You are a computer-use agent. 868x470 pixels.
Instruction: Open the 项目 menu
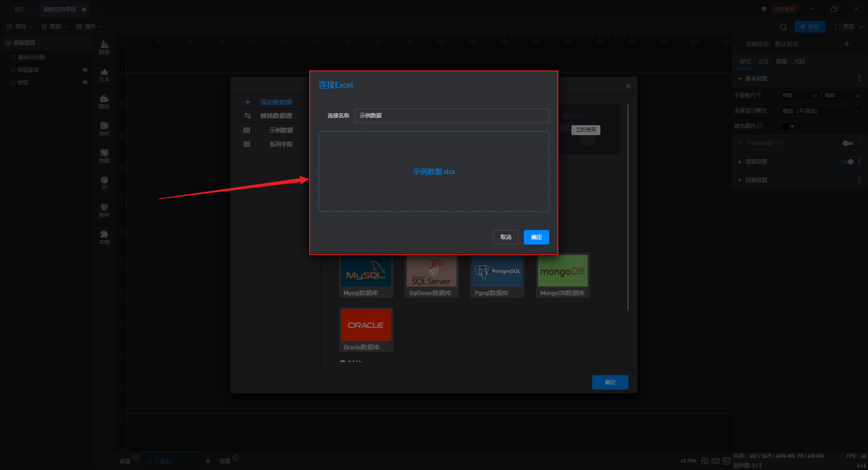point(20,27)
